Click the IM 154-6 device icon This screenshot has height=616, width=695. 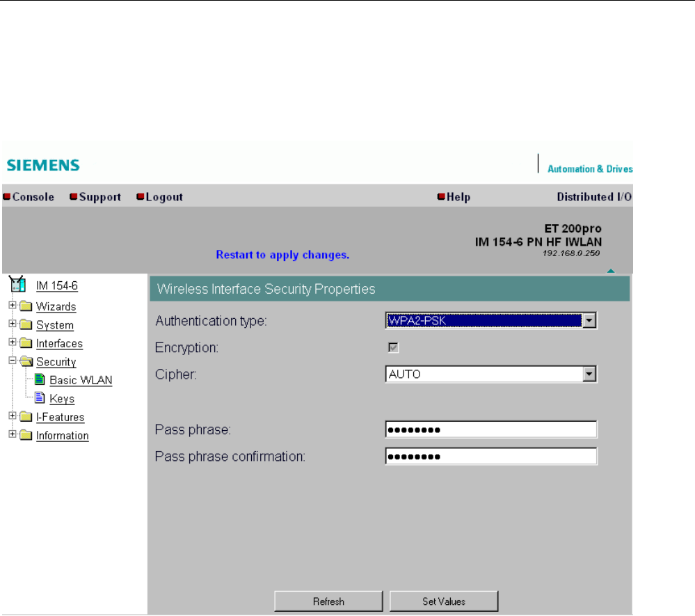click(x=17, y=284)
